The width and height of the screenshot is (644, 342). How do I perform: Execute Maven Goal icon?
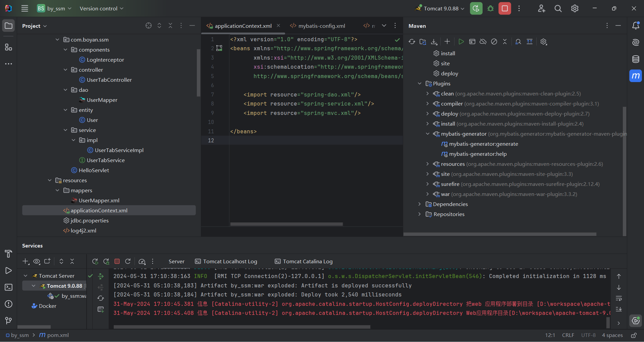pos(472,42)
